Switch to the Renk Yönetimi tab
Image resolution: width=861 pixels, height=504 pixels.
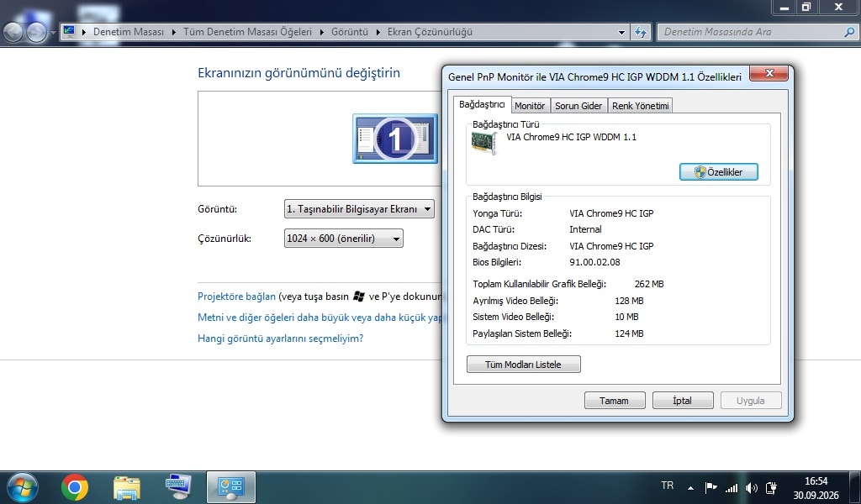640,106
